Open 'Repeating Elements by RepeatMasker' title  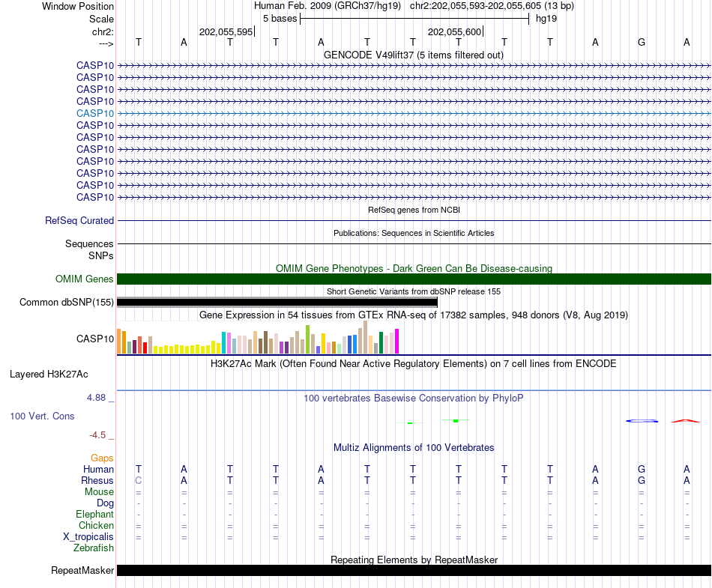pos(414,560)
